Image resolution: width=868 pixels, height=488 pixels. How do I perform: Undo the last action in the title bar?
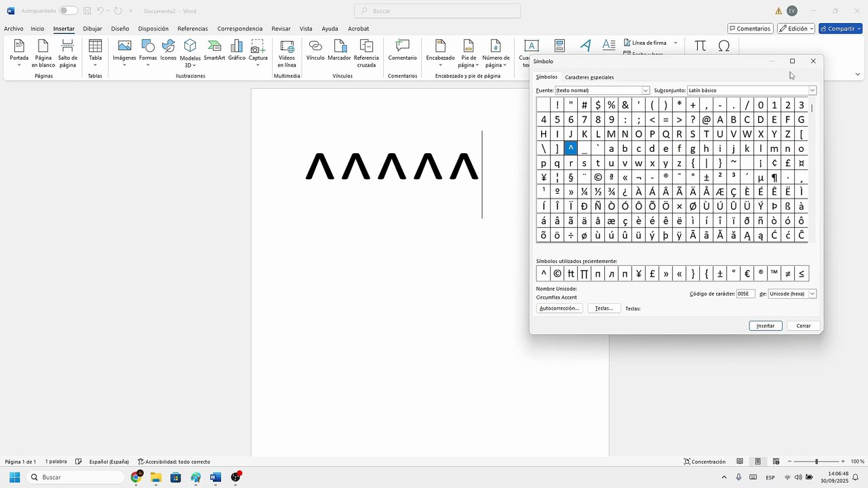[x=100, y=11]
